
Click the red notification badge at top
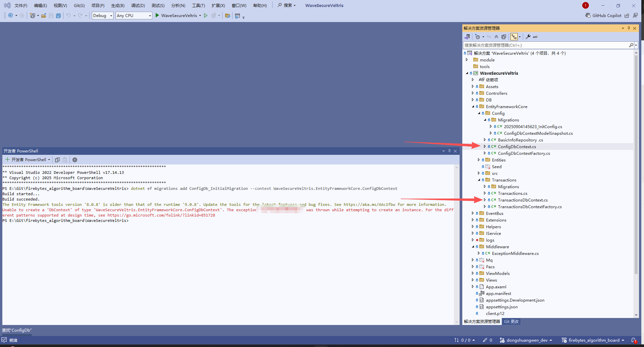pos(586,5)
